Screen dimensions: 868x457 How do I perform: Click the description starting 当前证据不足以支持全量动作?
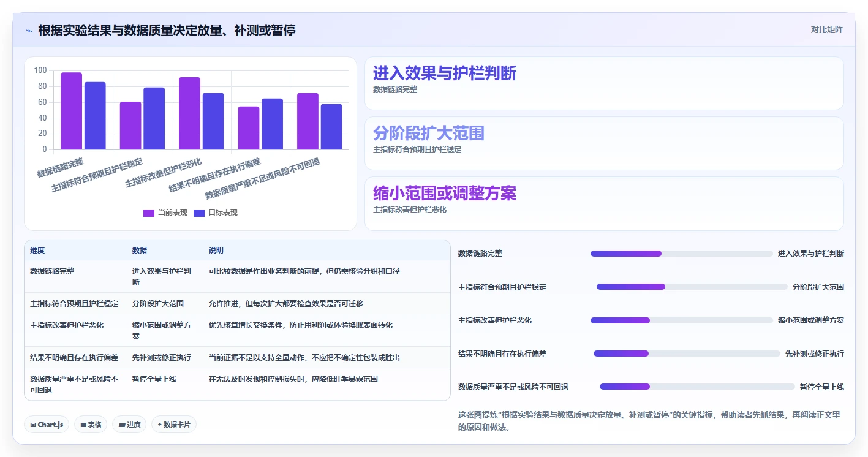[x=304, y=357]
